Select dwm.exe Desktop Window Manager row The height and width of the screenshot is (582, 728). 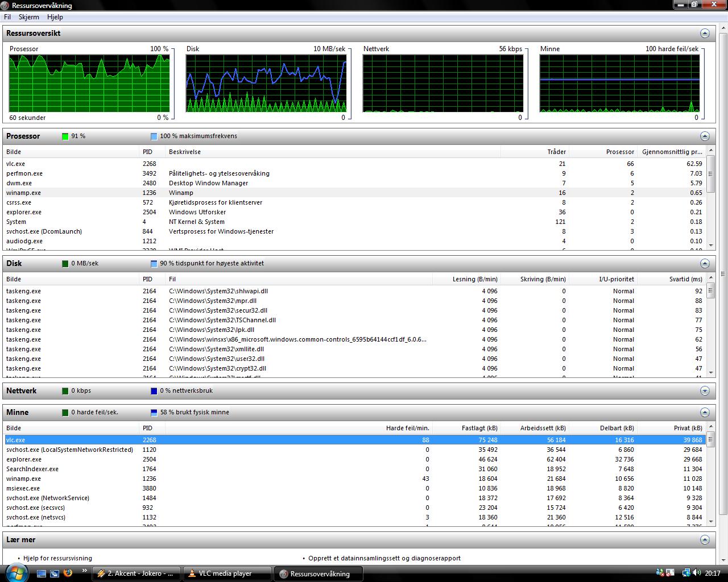coord(355,183)
